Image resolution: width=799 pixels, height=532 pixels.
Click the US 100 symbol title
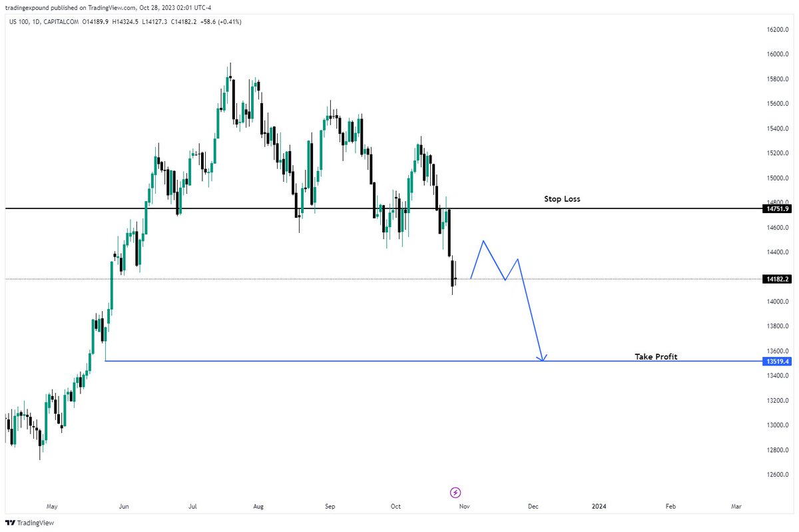(x=19, y=22)
